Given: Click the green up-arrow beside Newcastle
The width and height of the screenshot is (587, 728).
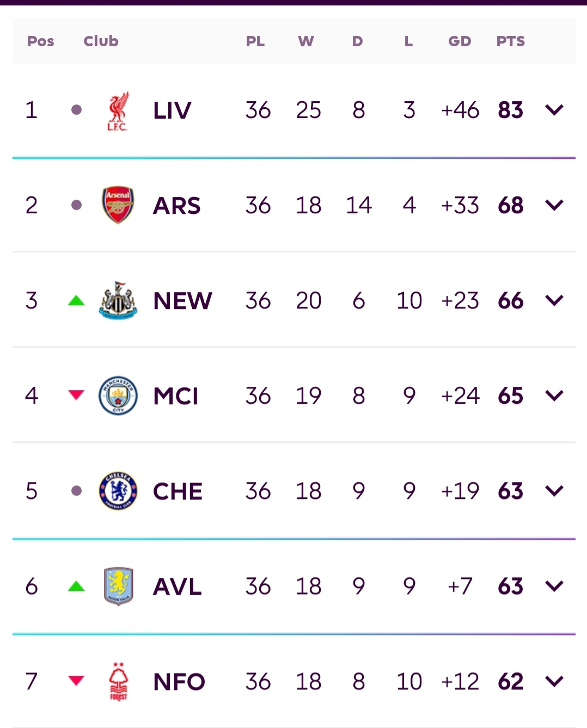Looking at the screenshot, I should (76, 300).
